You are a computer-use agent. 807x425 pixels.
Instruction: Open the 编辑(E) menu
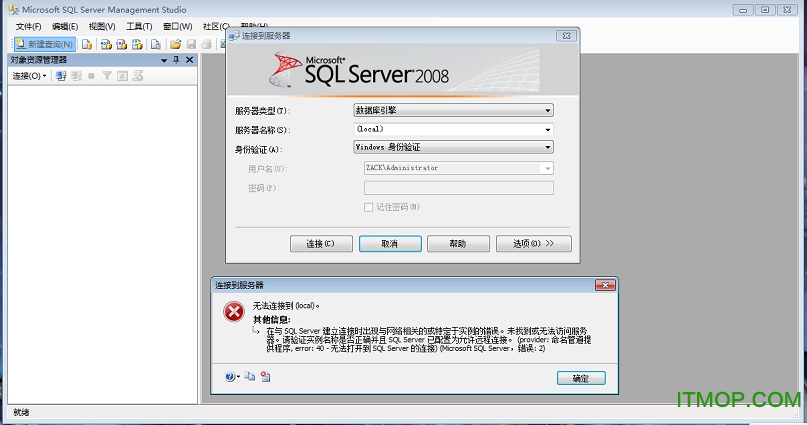[65, 26]
